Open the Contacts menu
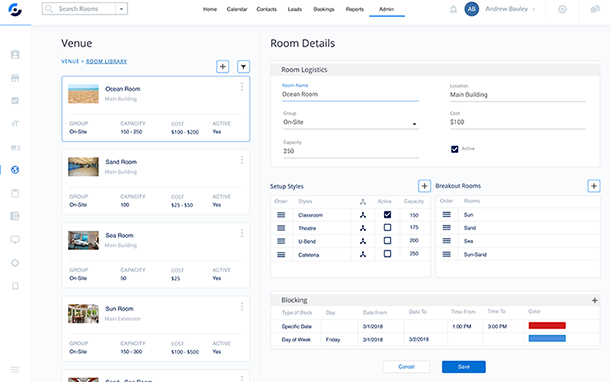611x382 pixels. coord(267,9)
